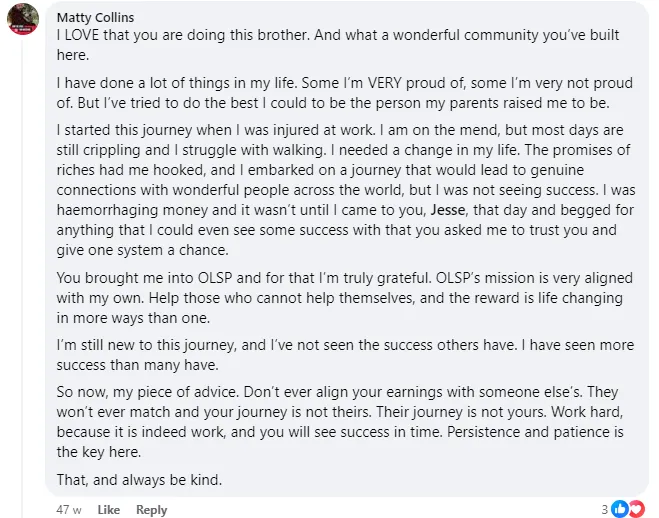Open the Matty Collins name link
Image resolution: width=659 pixels, height=518 pixels.
95,18
